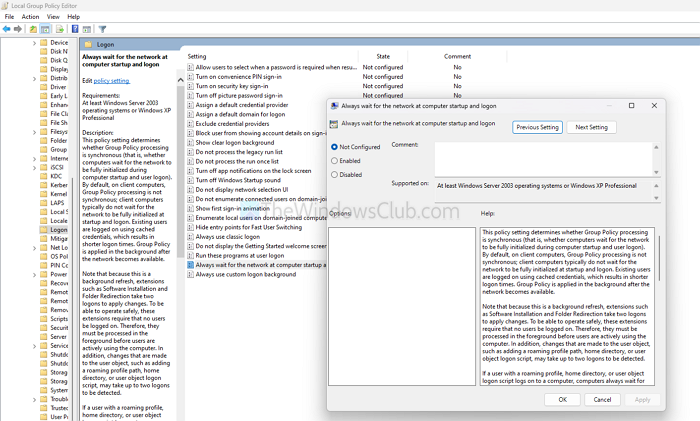Screen dimensions: 700x421
Task: Expand the Filesys tree node
Action: [34, 132]
